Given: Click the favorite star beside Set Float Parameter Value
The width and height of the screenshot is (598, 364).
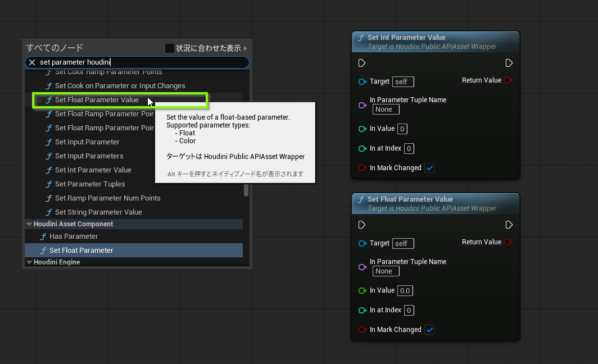Looking at the screenshot, I should click(39, 100).
